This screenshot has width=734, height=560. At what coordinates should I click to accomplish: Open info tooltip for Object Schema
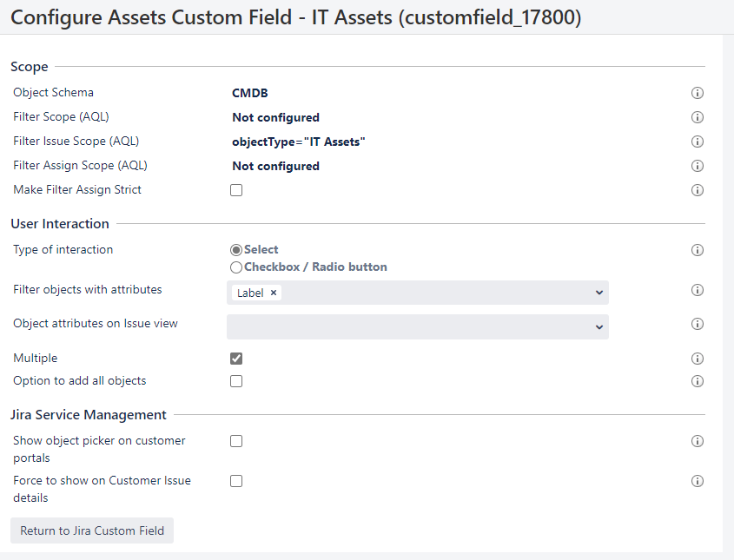698,93
